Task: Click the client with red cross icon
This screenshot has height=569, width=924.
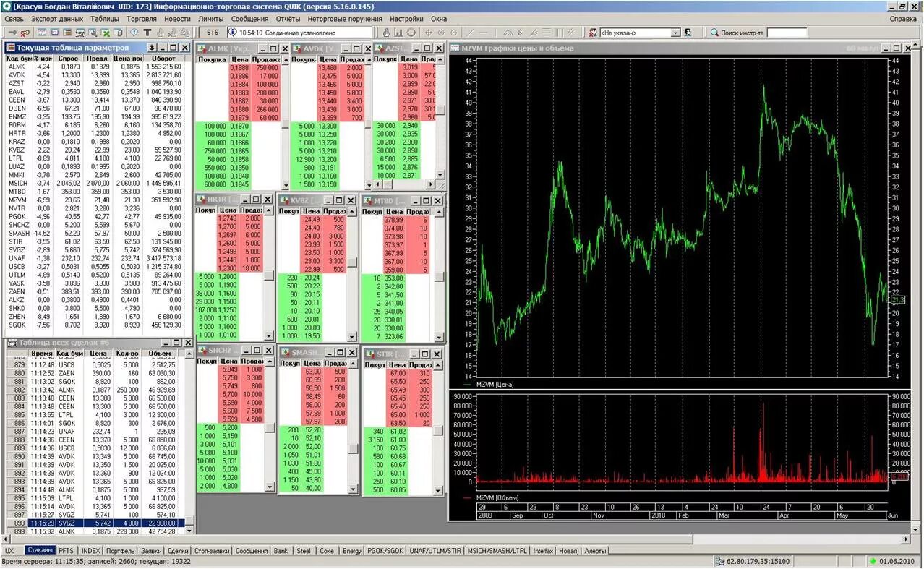Action: (x=592, y=33)
